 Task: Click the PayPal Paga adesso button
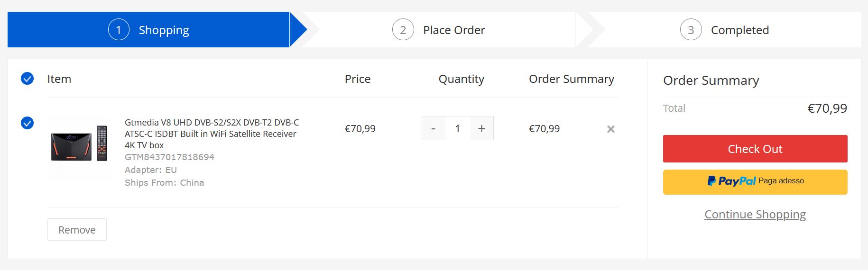pos(755,182)
